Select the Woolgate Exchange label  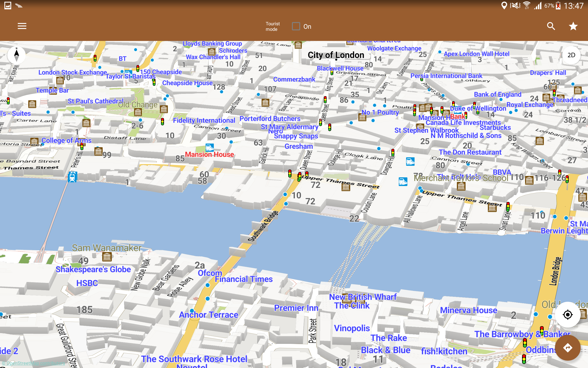(x=394, y=48)
